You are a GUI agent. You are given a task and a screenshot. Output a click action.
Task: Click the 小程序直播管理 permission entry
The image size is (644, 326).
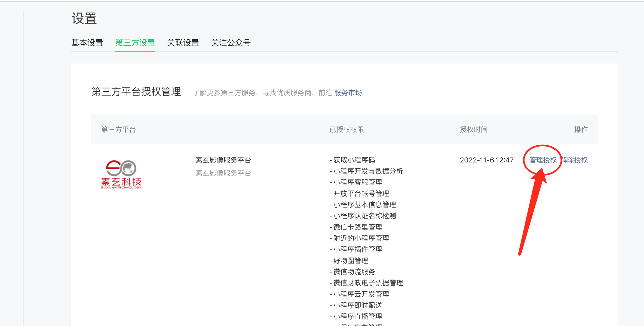pyautogui.click(x=358, y=316)
